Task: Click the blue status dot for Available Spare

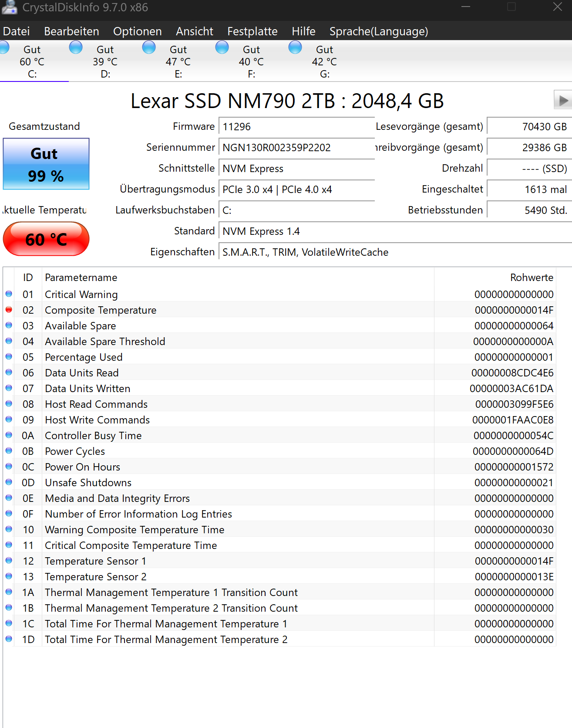Action: tap(9, 325)
